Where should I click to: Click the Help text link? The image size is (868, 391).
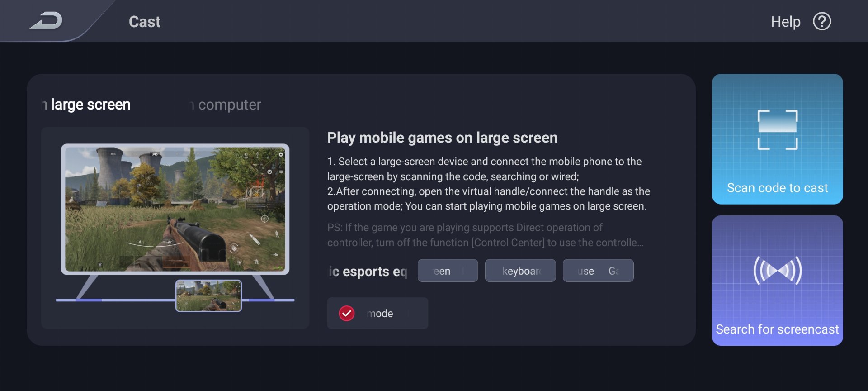coord(785,21)
